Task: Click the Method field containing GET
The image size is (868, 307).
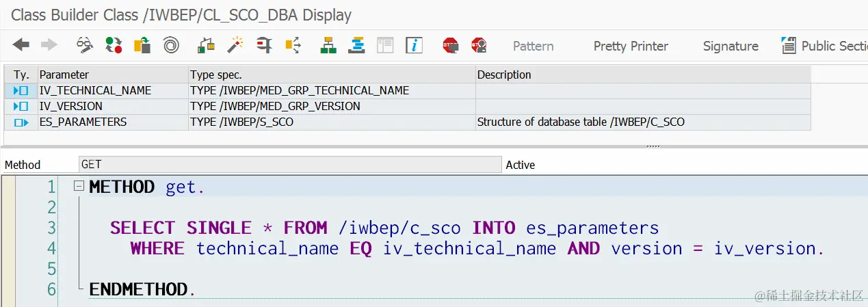Action: (x=290, y=165)
